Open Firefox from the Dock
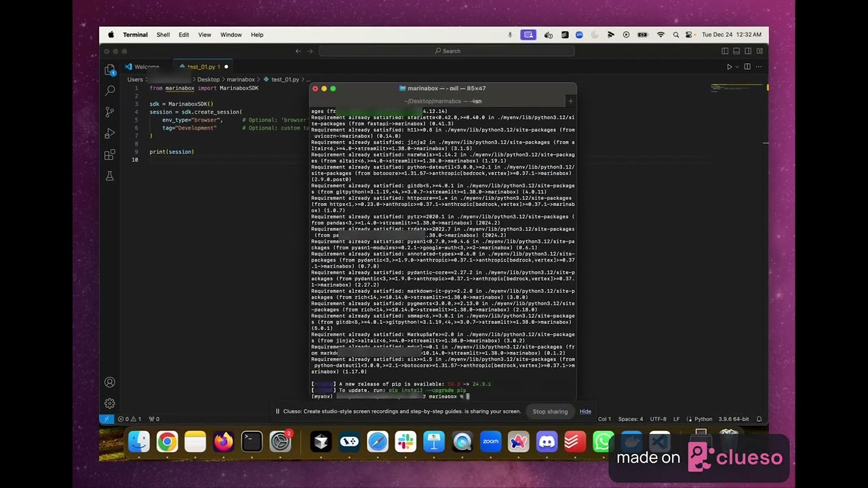Image resolution: width=868 pixels, height=488 pixels. (223, 441)
